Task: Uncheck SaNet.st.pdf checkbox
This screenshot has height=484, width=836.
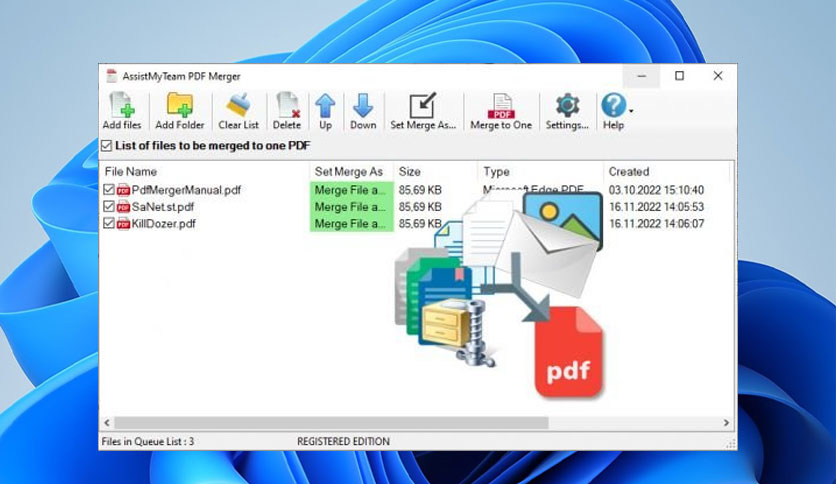Action: click(x=109, y=206)
